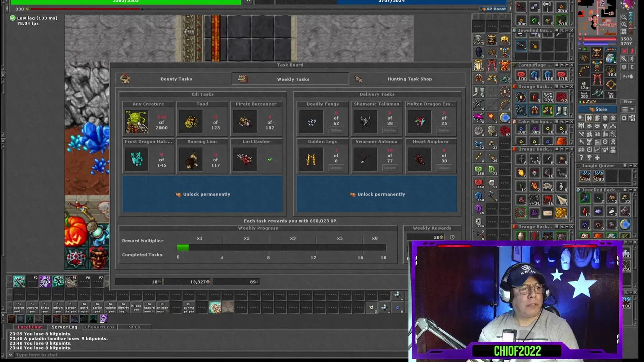Click the Golden Legs item icon
644x362 pixels.
[x=311, y=159]
